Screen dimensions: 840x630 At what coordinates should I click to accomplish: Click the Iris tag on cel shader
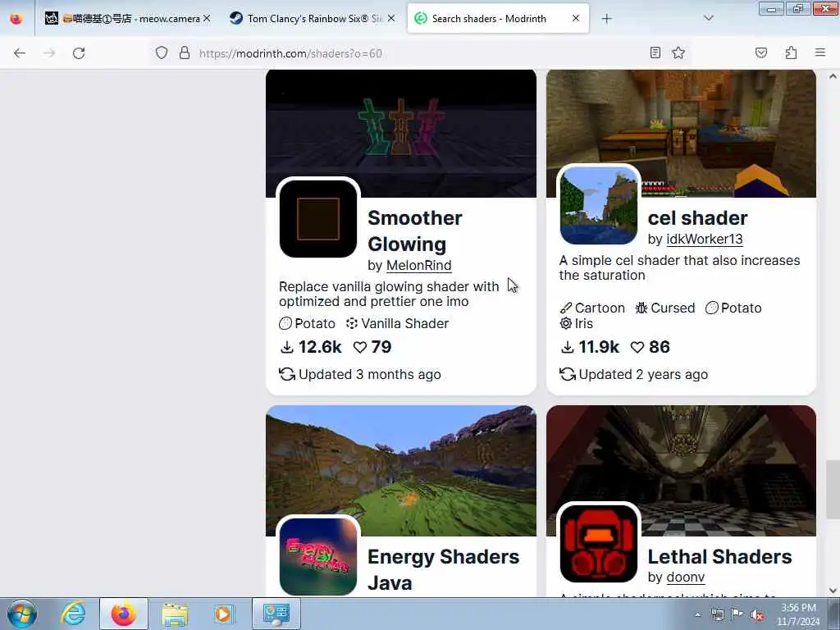(576, 323)
